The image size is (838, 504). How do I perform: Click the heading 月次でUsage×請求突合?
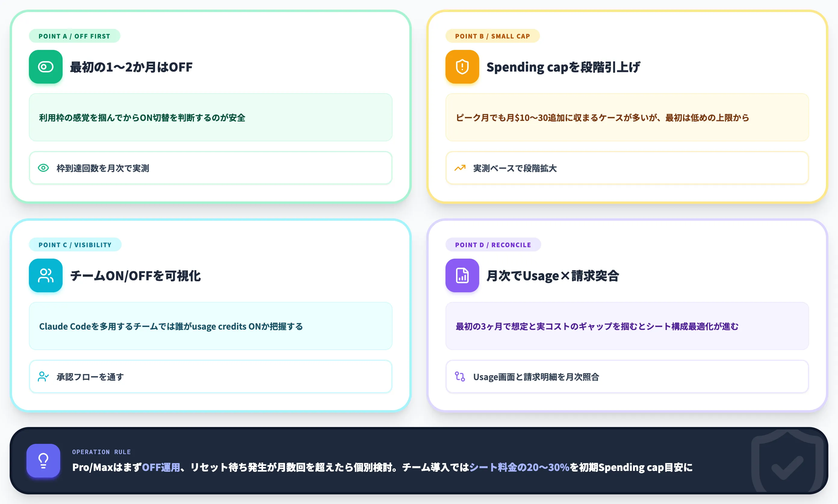[553, 276]
